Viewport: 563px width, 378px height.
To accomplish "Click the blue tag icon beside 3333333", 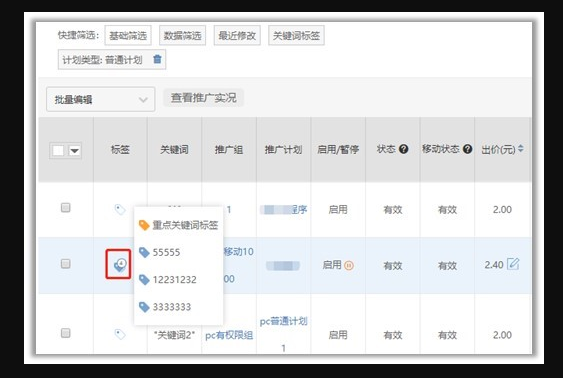I will click(x=144, y=307).
